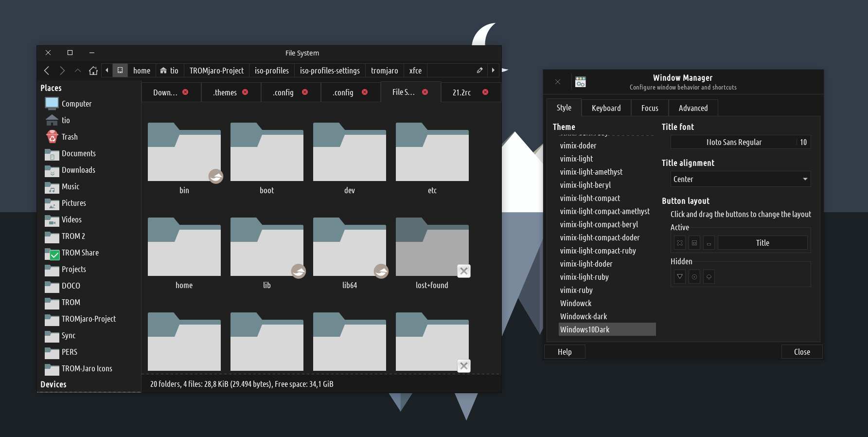Click the Help button
Screen dimensions: 868x437
click(565, 352)
